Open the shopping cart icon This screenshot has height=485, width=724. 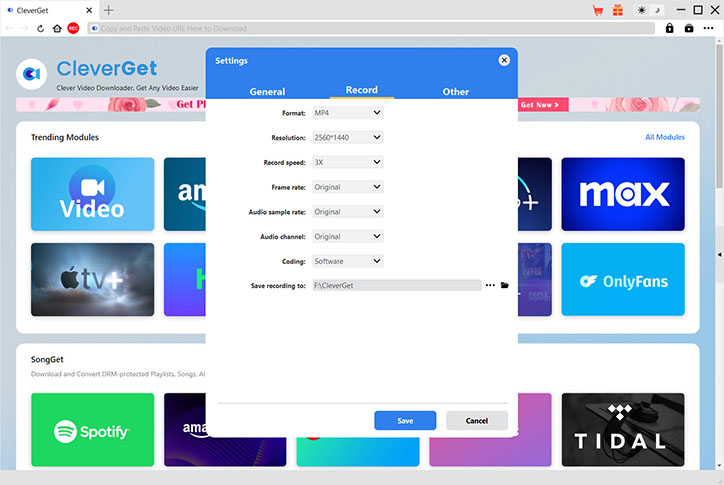pyautogui.click(x=598, y=10)
